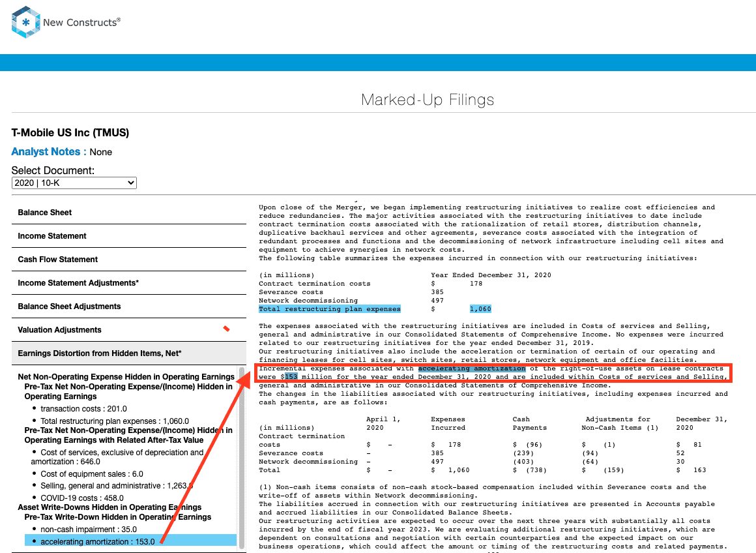Open the Select Document 2020 | 10-K dropdown
The image size is (756, 553).
click(x=74, y=183)
